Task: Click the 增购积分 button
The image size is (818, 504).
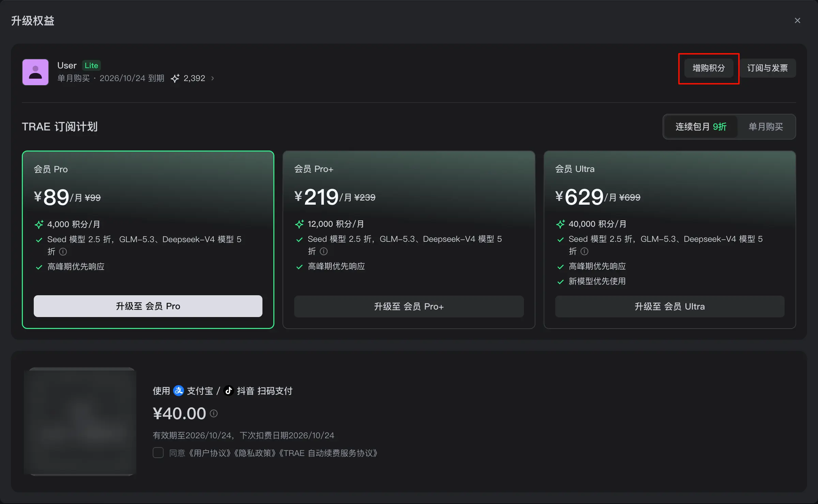Action: (x=709, y=68)
